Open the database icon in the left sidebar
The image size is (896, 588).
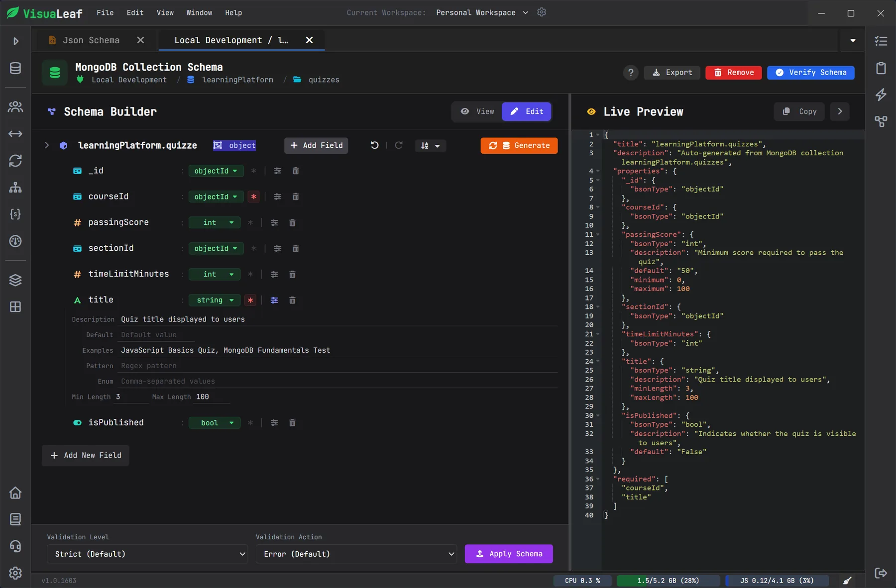(15, 68)
